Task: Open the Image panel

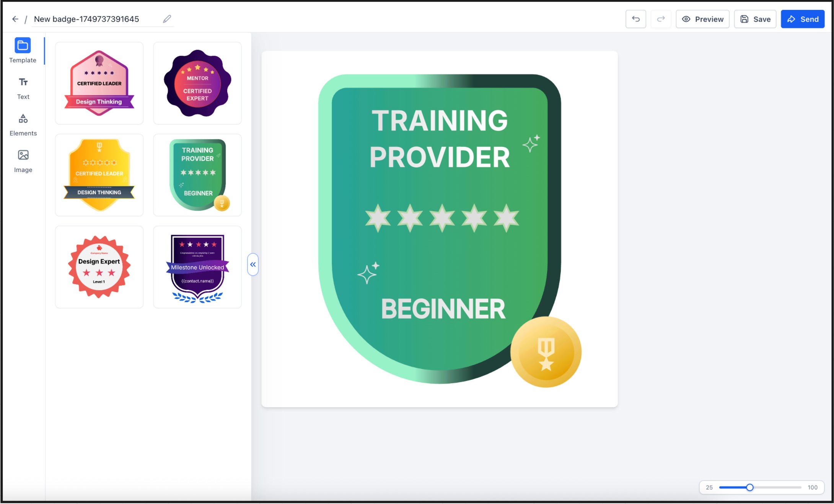Action: tap(23, 161)
